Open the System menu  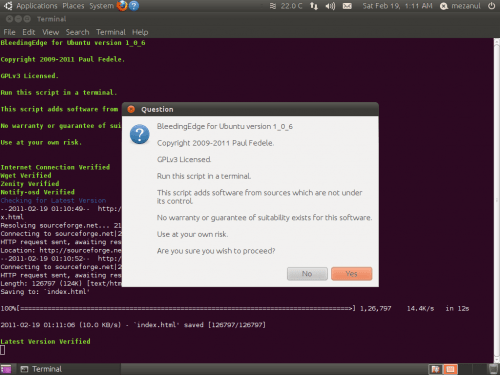101,6
